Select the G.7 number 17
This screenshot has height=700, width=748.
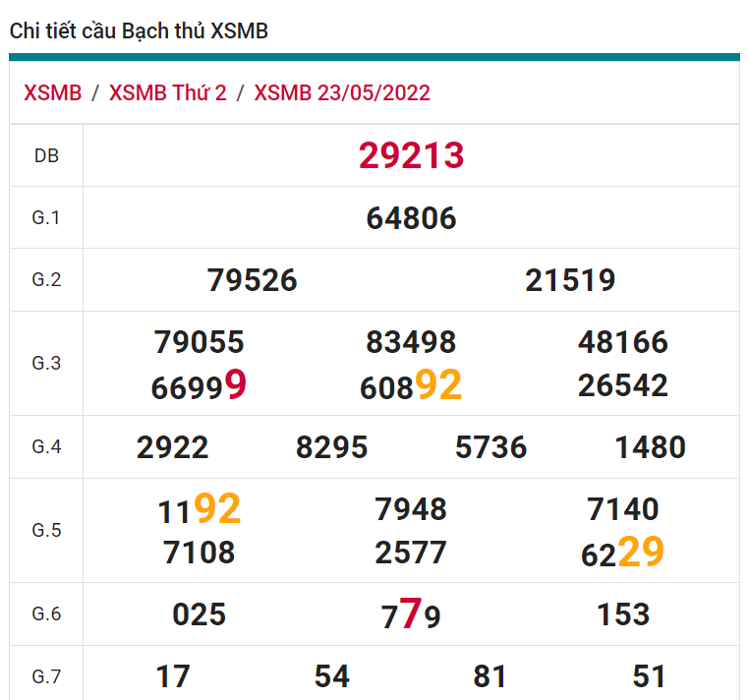[172, 676]
